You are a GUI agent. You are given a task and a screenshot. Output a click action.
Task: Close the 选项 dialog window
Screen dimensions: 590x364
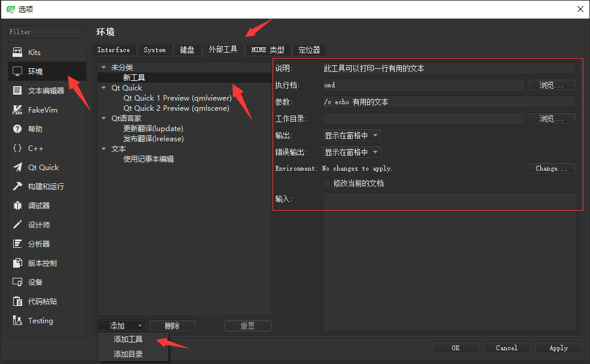pos(580,9)
